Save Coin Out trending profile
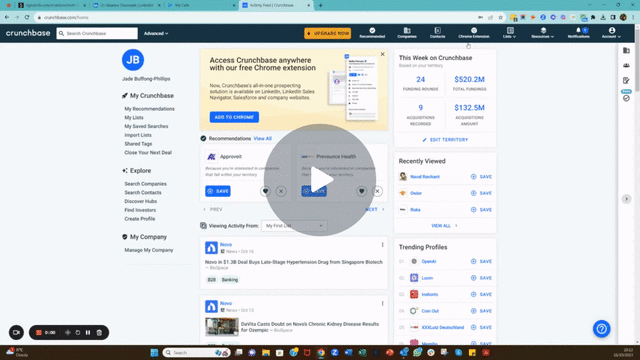 point(481,311)
